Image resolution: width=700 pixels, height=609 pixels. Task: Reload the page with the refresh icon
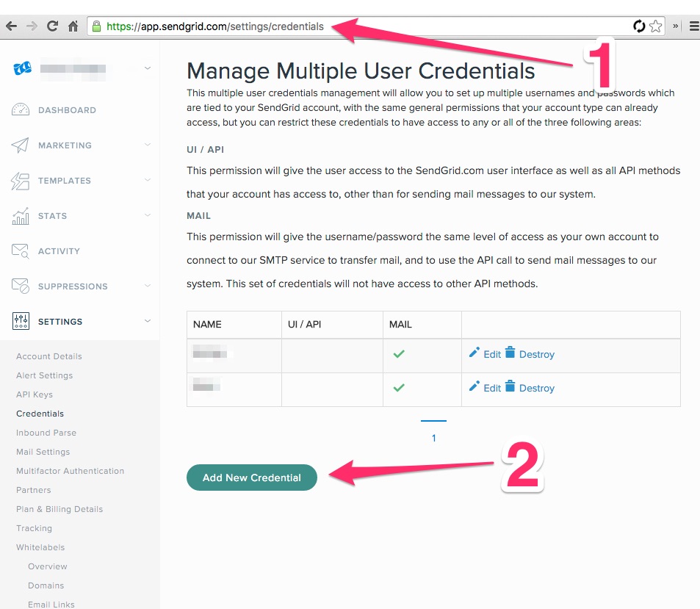52,26
